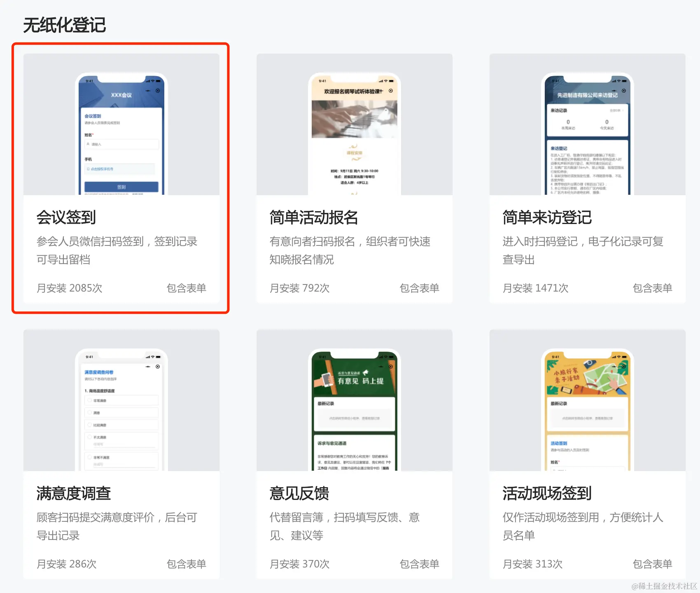Click the capsule close icon in 满意度调查 preview

tap(158, 367)
